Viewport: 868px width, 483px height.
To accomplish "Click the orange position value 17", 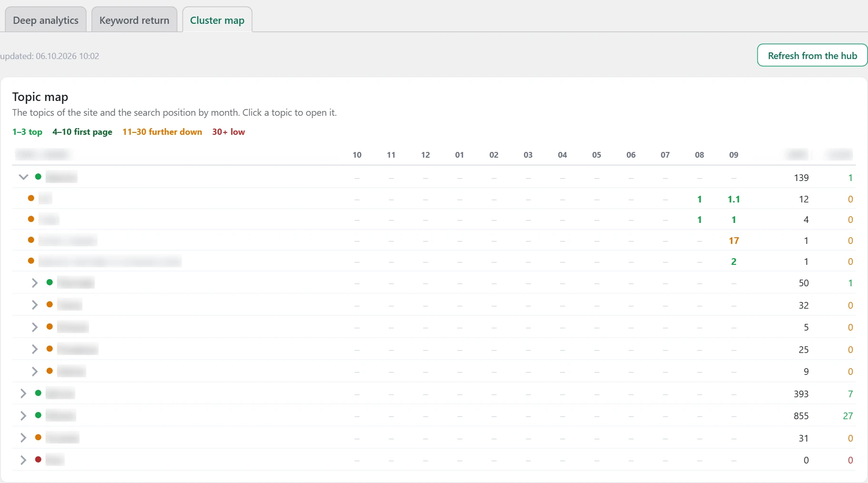I will pyautogui.click(x=734, y=241).
